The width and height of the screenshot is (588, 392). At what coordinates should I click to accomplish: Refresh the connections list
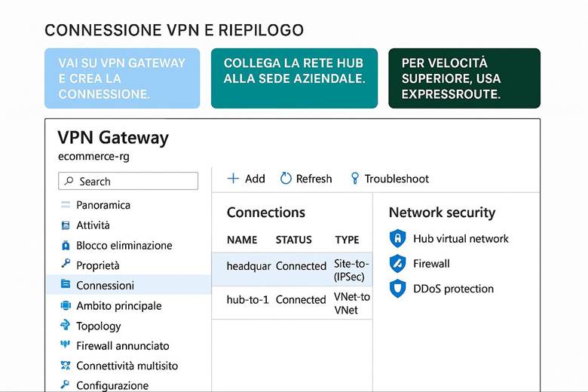pyautogui.click(x=305, y=179)
